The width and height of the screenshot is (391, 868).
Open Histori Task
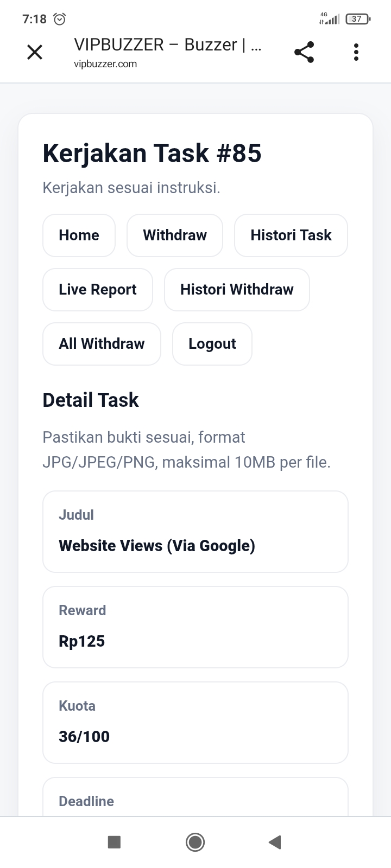291,235
